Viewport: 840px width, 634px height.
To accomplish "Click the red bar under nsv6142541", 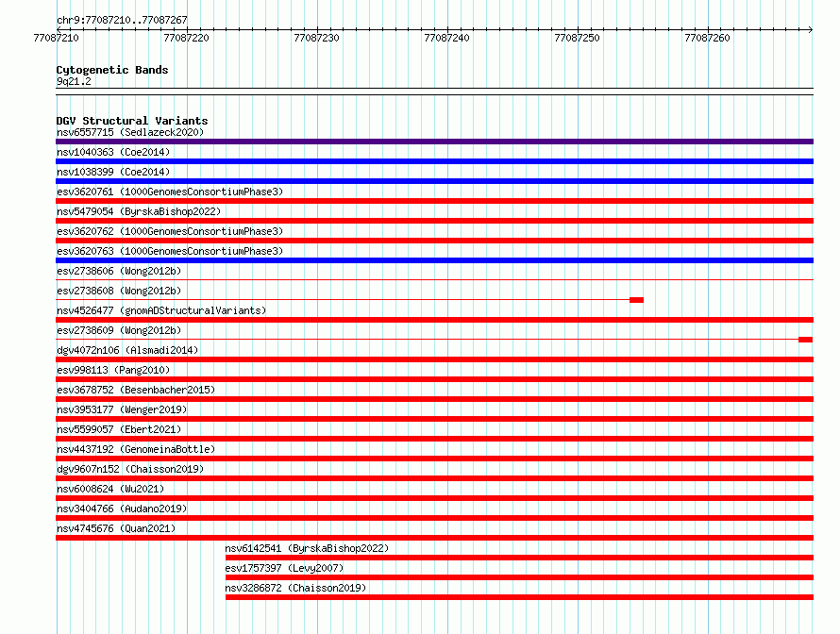I will (x=519, y=558).
